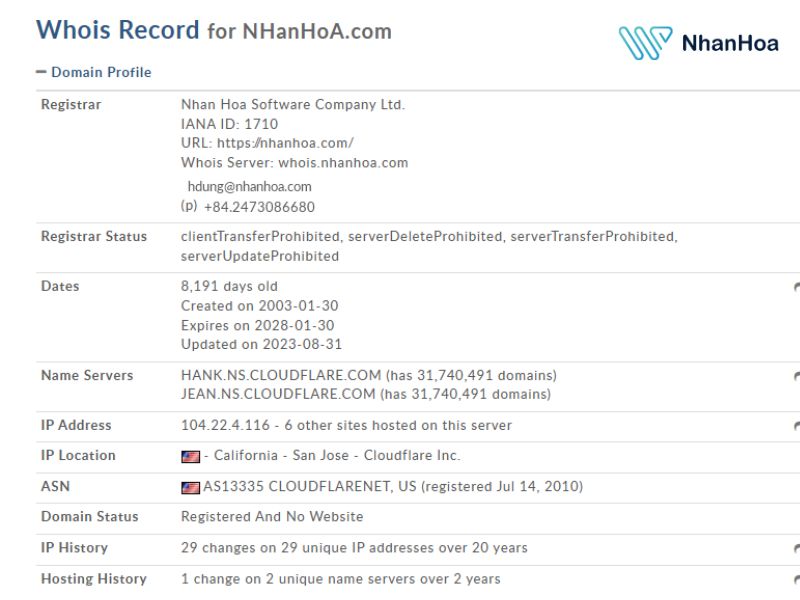Click the JEAN.NS.CLOUDFLARE.COM name server
Screen dimensions: 800x600
coord(278,394)
